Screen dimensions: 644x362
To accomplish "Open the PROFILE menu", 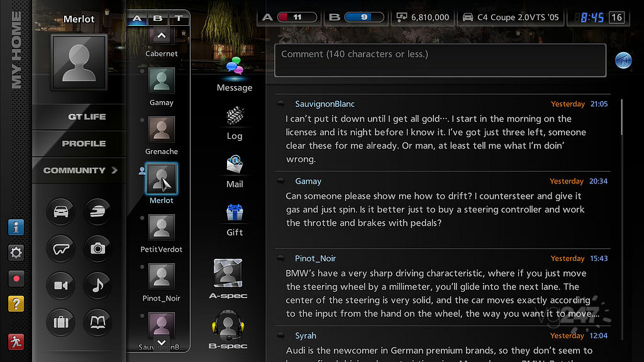I will coord(79,144).
